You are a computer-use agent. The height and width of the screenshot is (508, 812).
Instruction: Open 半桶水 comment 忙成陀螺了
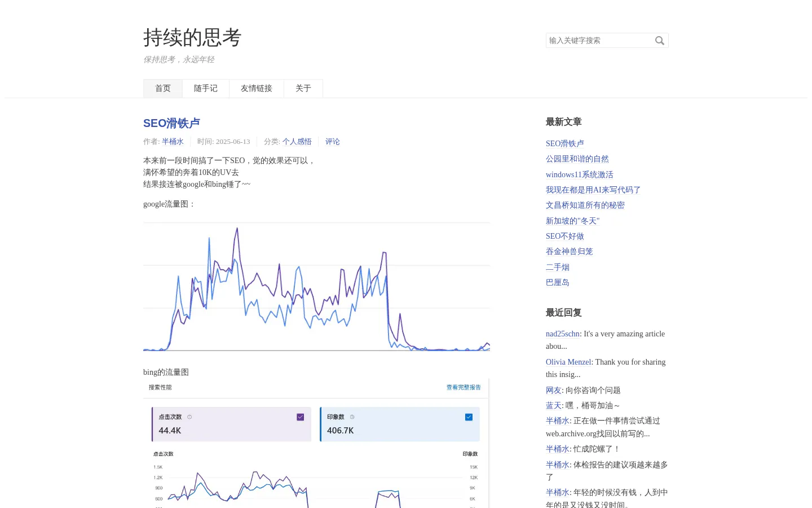[558, 449]
